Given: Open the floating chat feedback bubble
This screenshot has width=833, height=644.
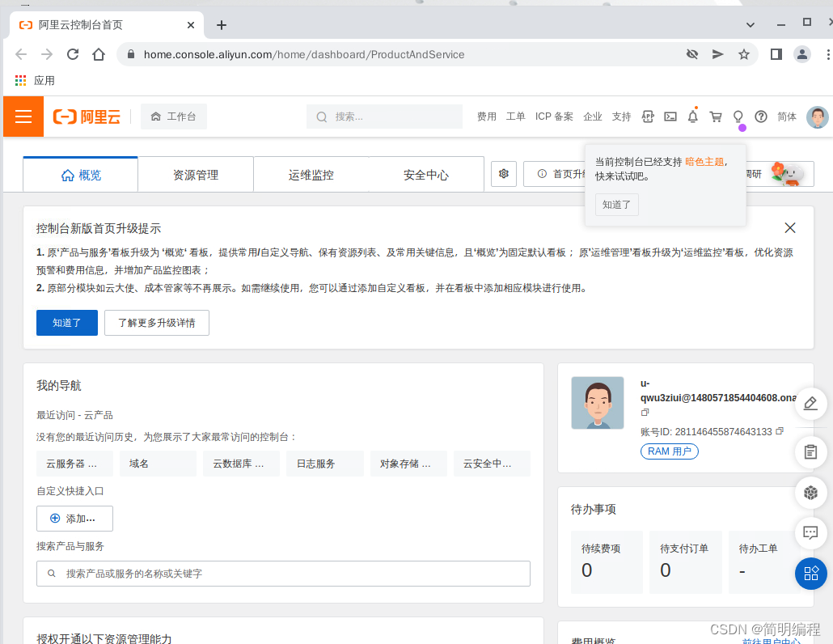Looking at the screenshot, I should point(810,532).
